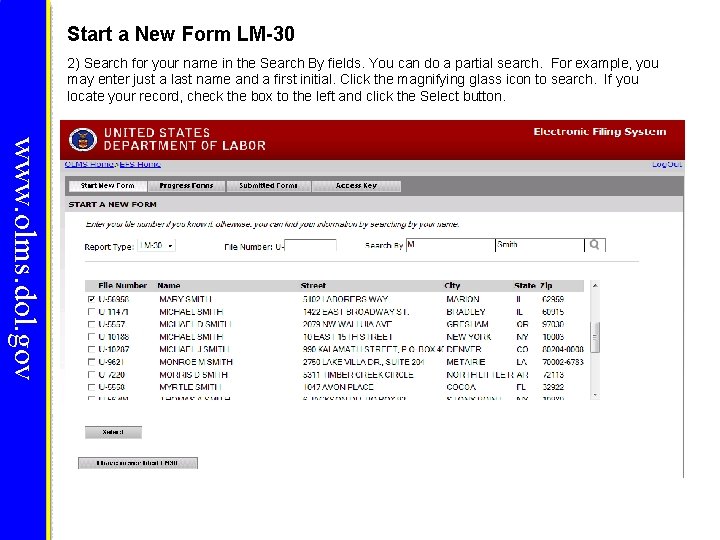This screenshot has height=540, width=720.
Task: Click the scroll up arrow of results list
Action: point(595,286)
